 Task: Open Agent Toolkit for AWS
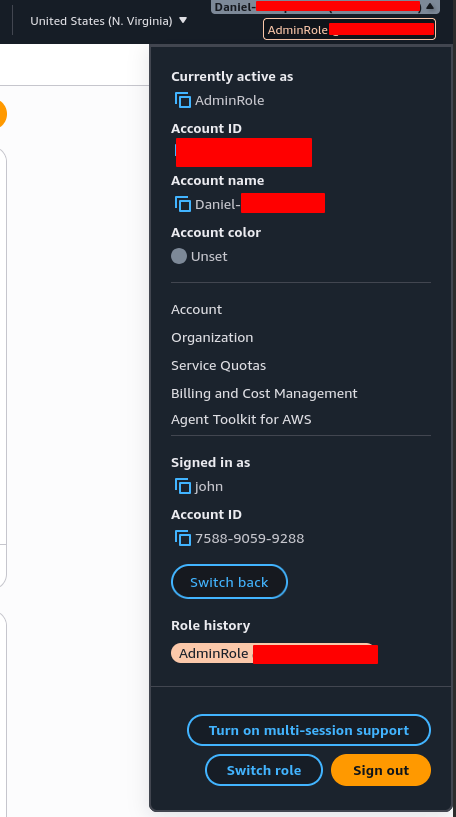point(241,419)
